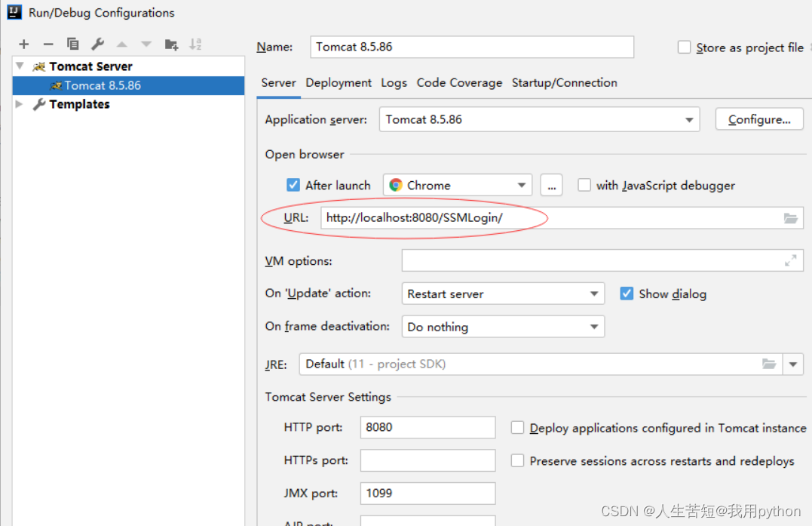
Task: Switch to the Server tab
Action: click(x=279, y=83)
